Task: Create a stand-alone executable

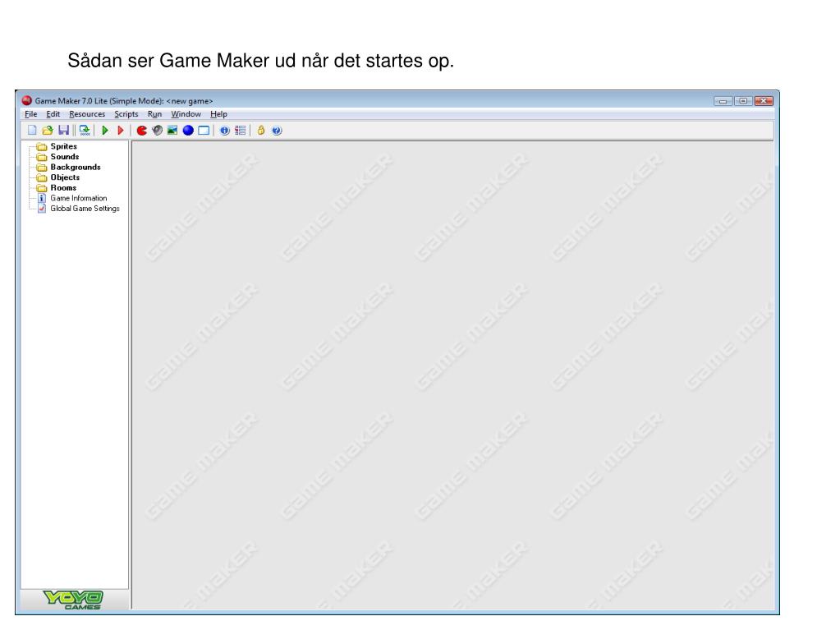Action: [x=85, y=130]
